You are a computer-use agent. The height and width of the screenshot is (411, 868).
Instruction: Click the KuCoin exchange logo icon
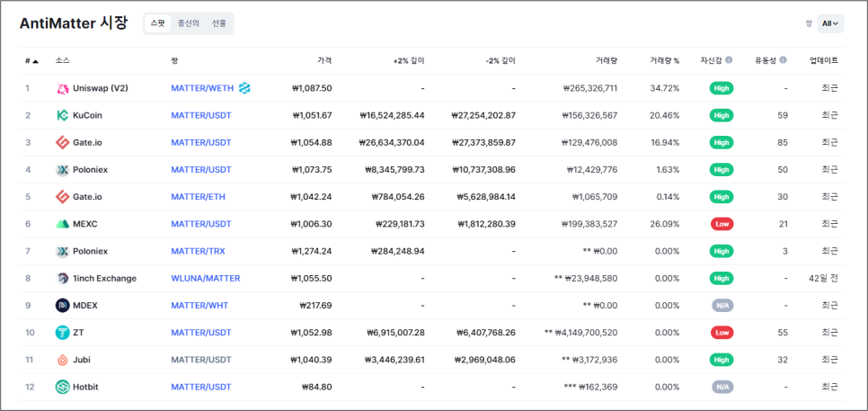63,115
